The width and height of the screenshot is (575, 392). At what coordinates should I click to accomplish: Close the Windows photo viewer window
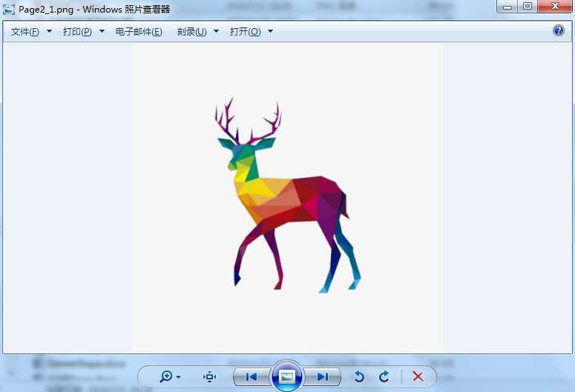tap(555, 7)
